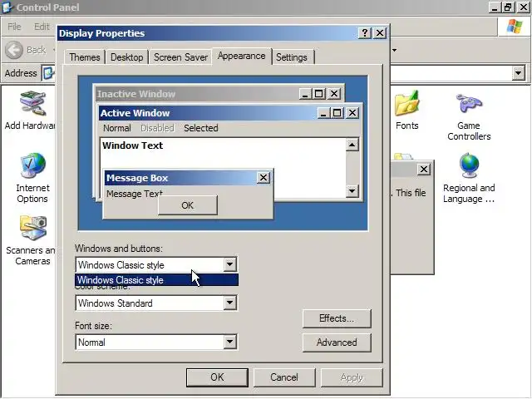Open the Windows and buttons dropdown arrow

click(x=229, y=264)
